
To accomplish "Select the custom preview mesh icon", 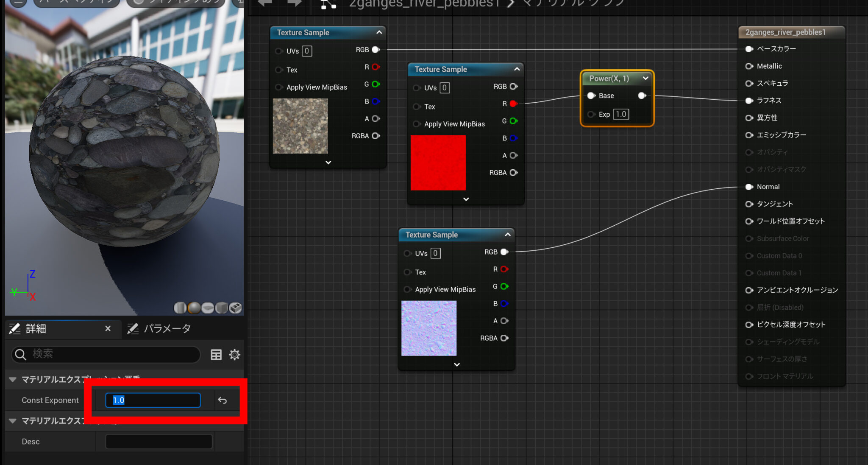I will pyautogui.click(x=236, y=308).
